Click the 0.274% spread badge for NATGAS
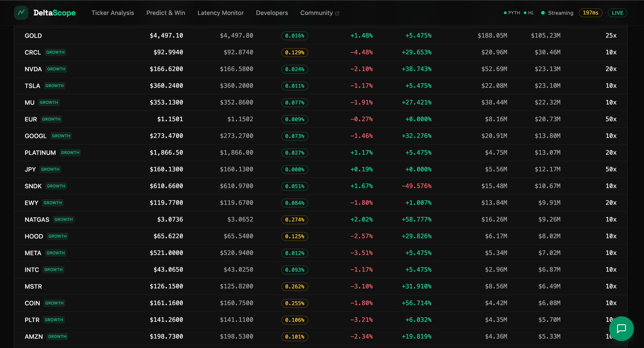Viewport: 644px width, 348px height. point(294,220)
